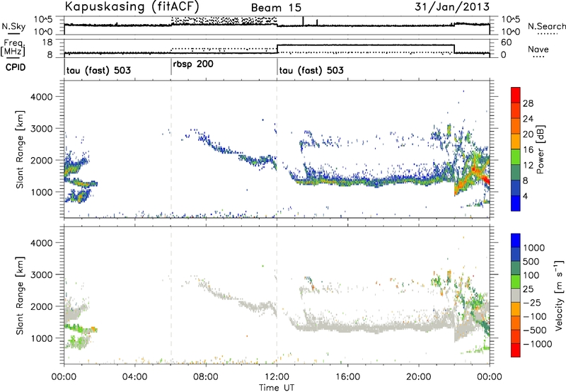Screen dimensions: 566x392
Task: Click 'Slant Range [km]' label of Velocity panel
Action: pyautogui.click(x=20, y=295)
